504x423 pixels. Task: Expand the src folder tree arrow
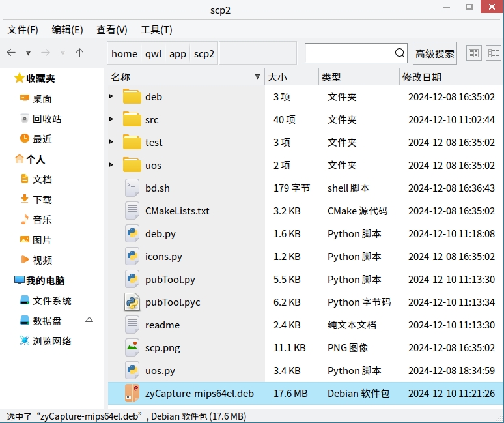click(x=111, y=119)
